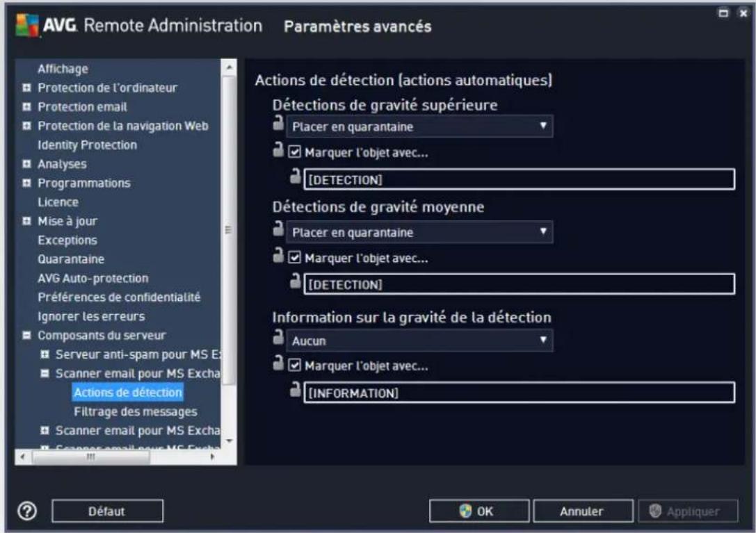Select the highlighted Actions de détection item
Viewport: 756px width, 533px height.
128,393
